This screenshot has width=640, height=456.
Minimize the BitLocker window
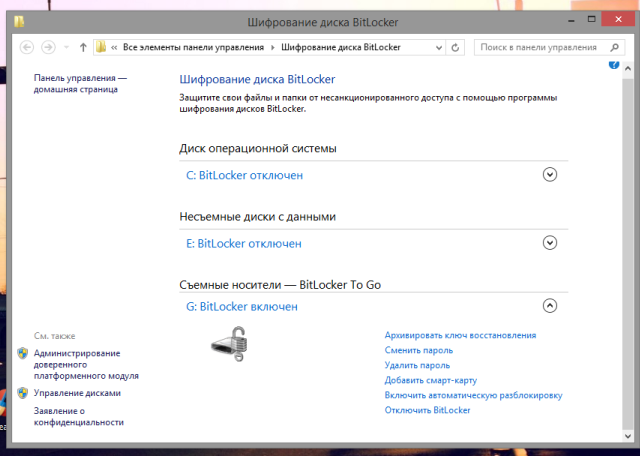tap(572, 20)
